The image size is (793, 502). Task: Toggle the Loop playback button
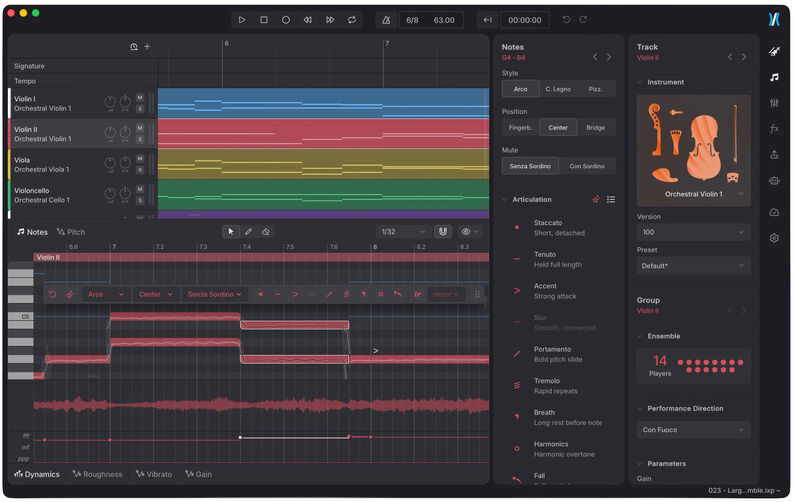click(351, 20)
